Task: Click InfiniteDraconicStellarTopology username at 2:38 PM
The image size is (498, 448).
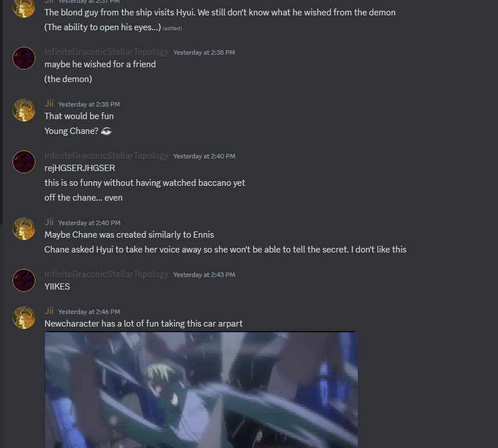Action: tap(107, 52)
